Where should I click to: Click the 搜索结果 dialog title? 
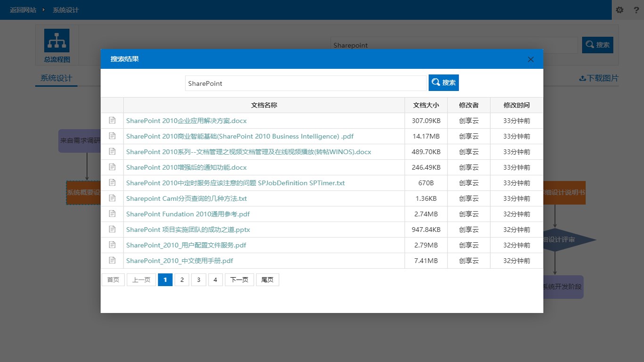[124, 59]
